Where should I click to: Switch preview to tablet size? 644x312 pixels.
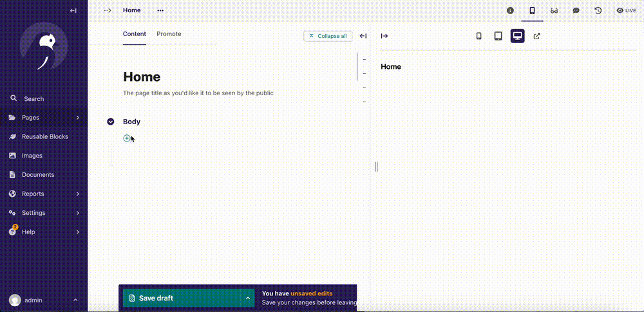498,36
